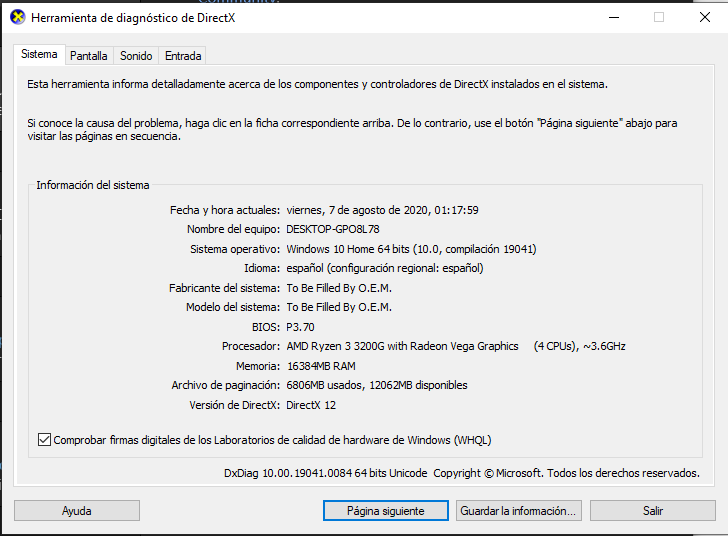Viewport: 728px width, 536px height.
Task: Click the DirectX icon in the title bar
Action: [18, 18]
